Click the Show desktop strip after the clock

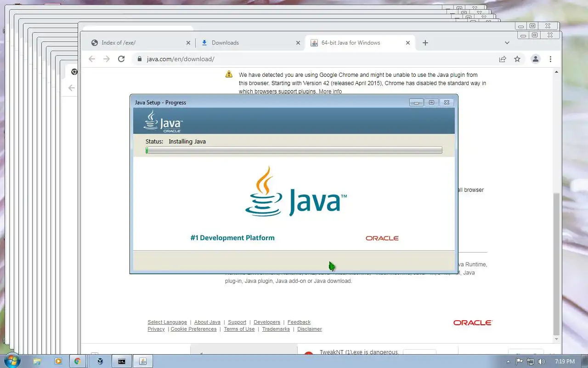(584, 362)
